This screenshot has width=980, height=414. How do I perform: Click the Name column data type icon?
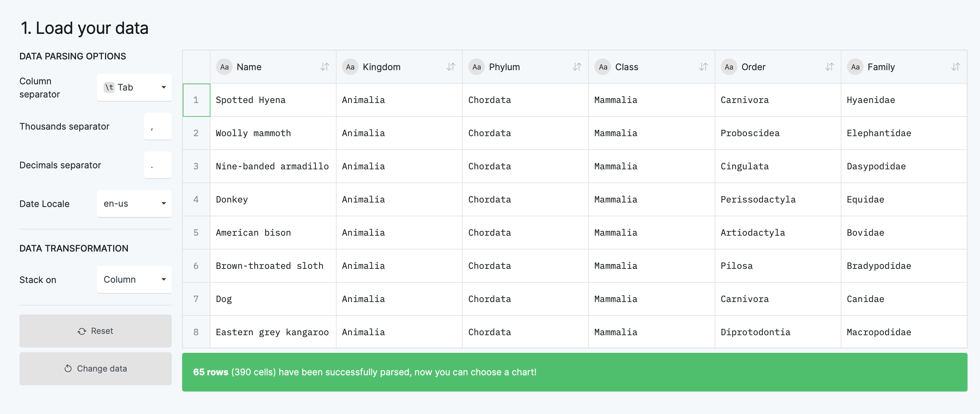coord(224,67)
